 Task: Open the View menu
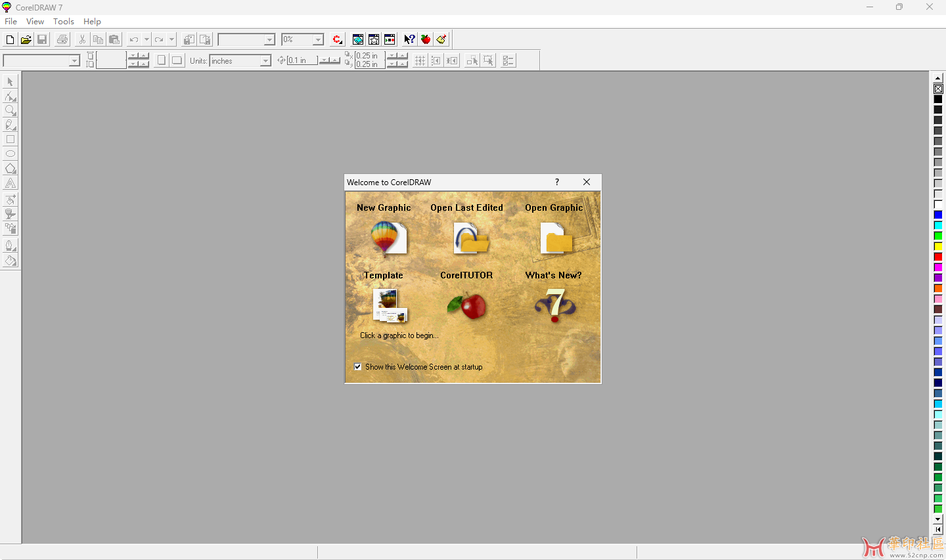point(35,22)
